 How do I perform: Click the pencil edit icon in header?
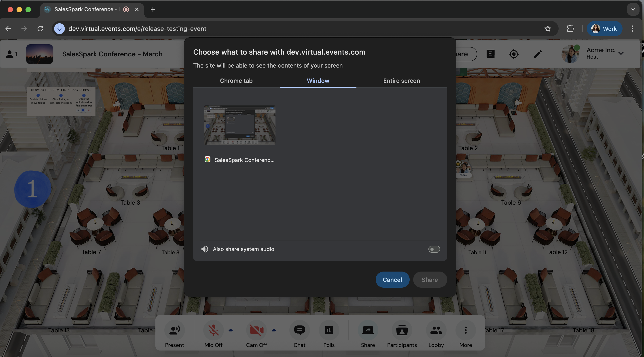point(538,54)
